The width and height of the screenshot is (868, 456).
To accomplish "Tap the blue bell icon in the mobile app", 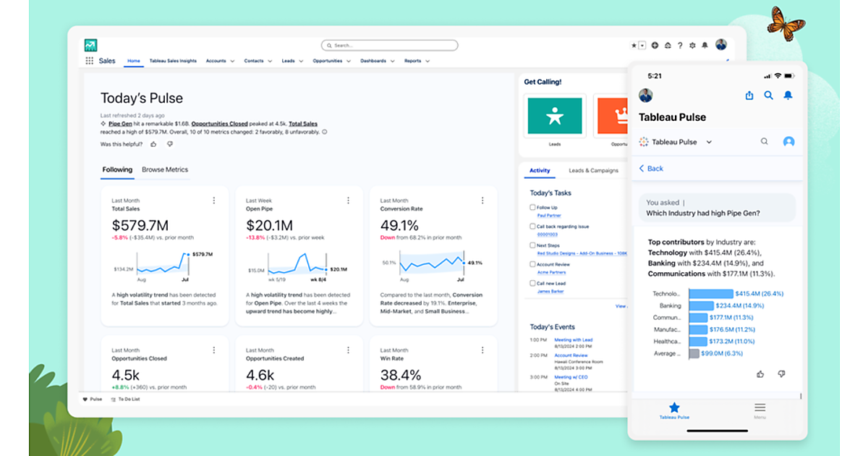I will 788,96.
